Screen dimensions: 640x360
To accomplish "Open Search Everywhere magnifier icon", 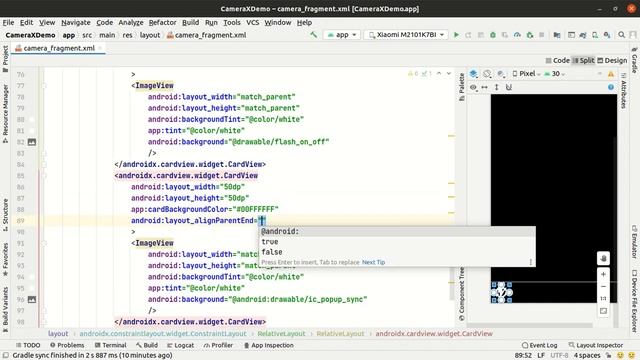I will tap(621, 35).
